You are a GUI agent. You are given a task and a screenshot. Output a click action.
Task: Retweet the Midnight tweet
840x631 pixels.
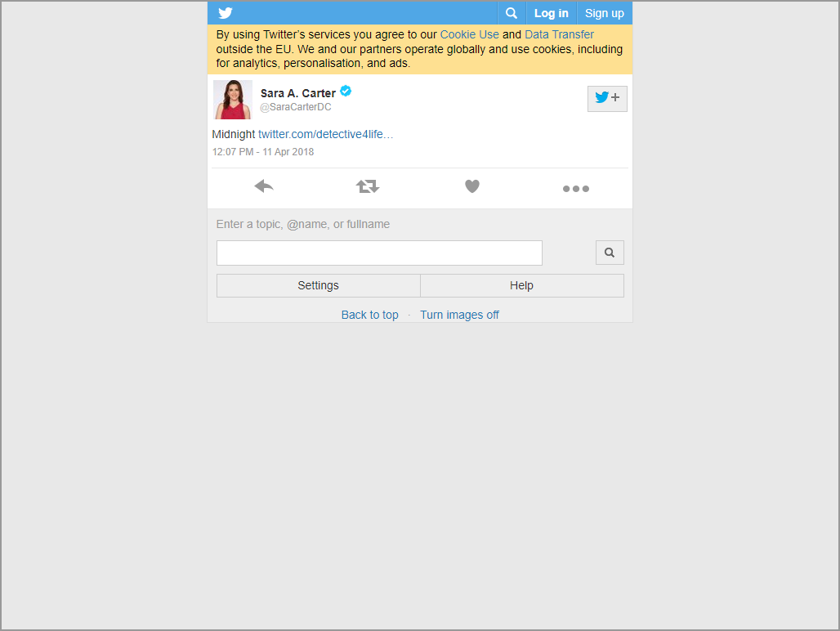(x=368, y=186)
